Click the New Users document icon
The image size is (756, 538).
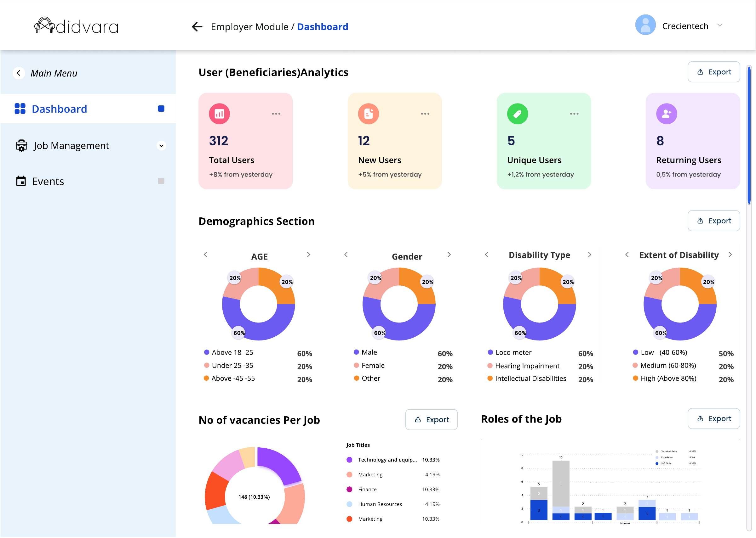click(368, 114)
